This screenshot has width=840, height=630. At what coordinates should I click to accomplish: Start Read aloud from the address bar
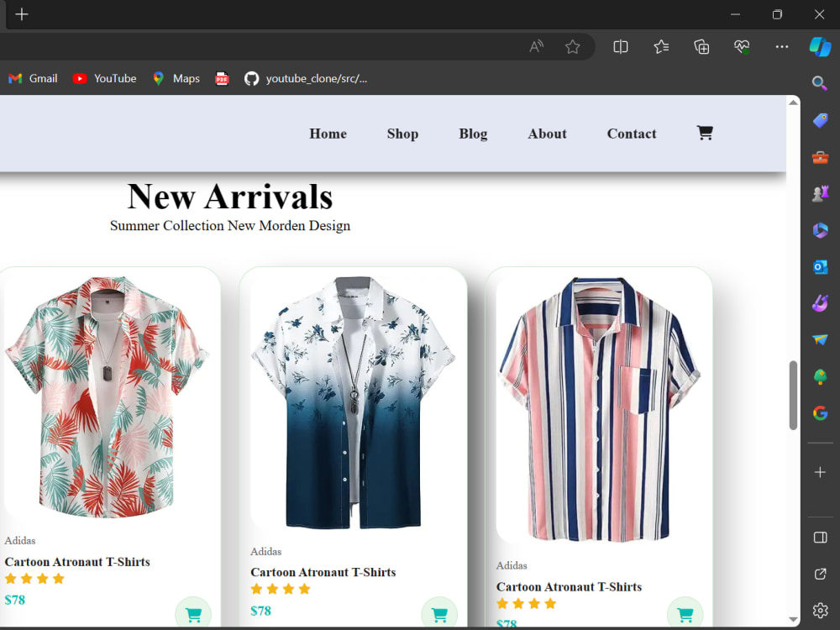click(536, 46)
